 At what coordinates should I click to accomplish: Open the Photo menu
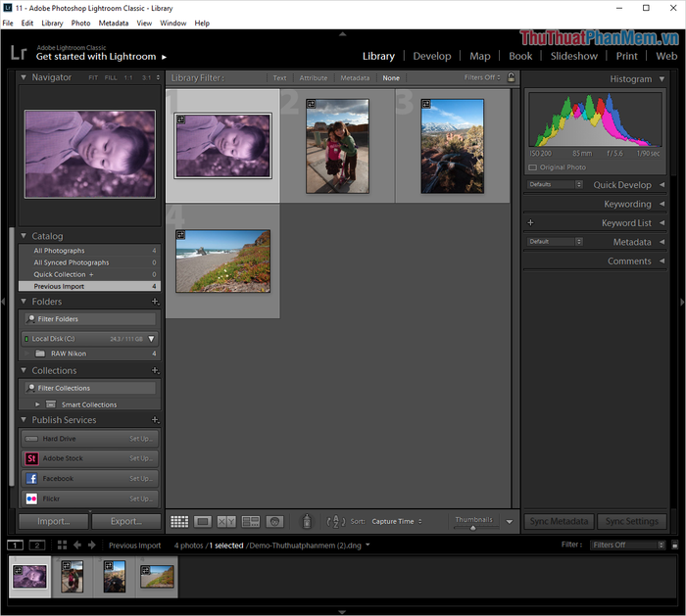pos(80,24)
